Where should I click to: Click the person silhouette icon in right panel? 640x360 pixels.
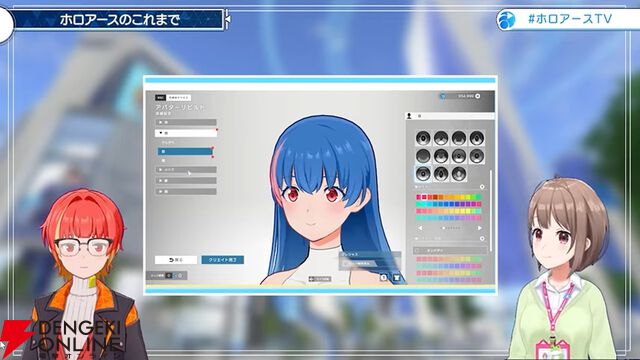coord(409,116)
